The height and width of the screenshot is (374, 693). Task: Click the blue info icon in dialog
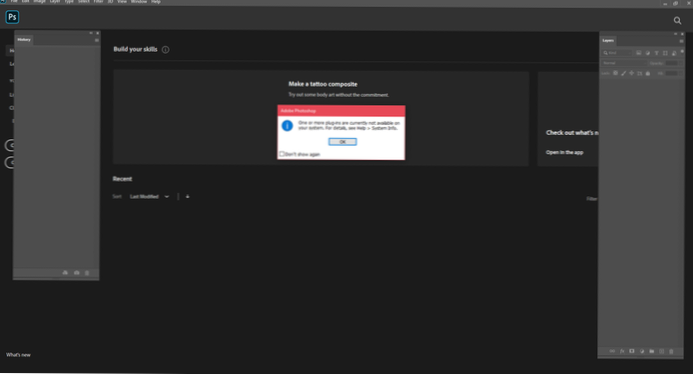coord(287,126)
